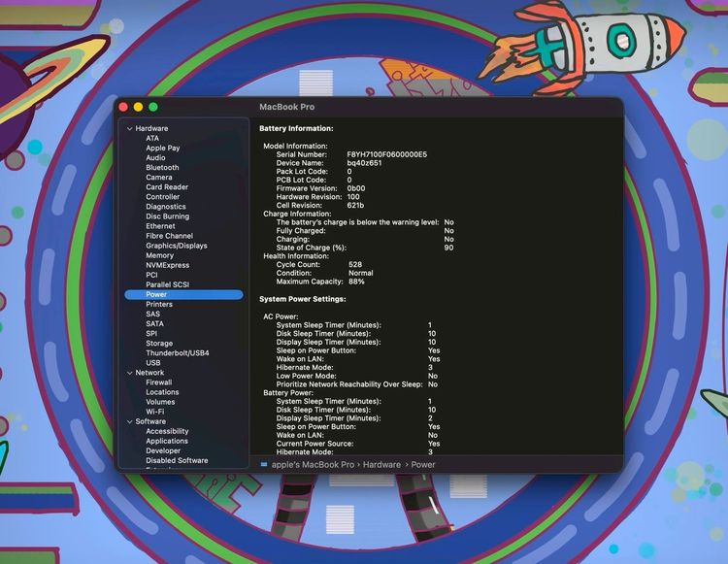Viewport: 728px width, 564px height.
Task: Select NVMExpress in the Hardware list
Action: (167, 265)
